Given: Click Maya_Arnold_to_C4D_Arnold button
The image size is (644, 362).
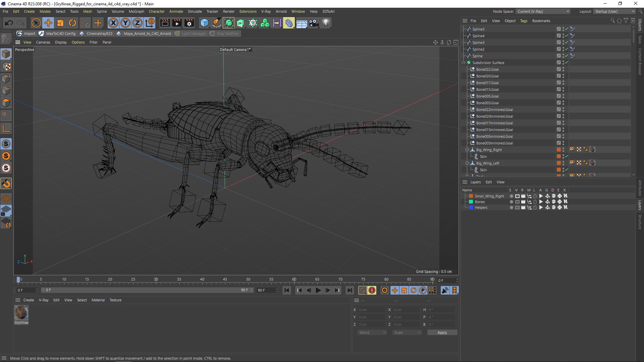Looking at the screenshot, I should pyautogui.click(x=144, y=34).
